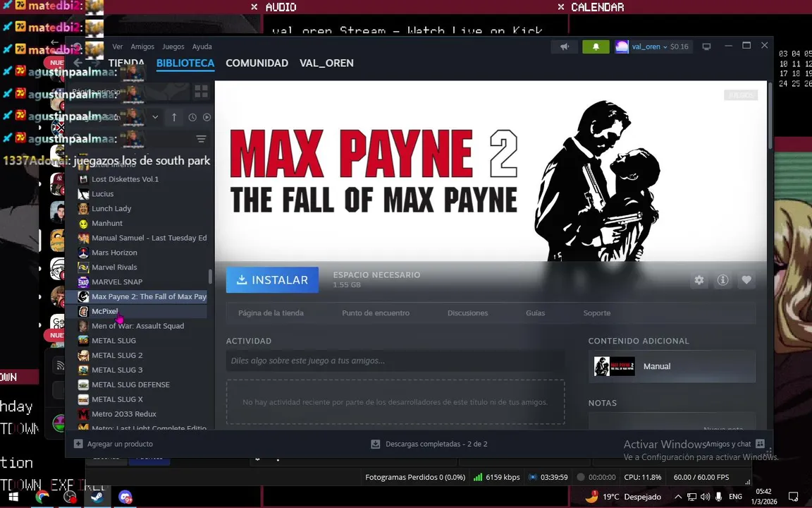Screen dimensions: 812x508
Task: Click the game page vertical scrollbar
Action: pyautogui.click(x=770, y=115)
